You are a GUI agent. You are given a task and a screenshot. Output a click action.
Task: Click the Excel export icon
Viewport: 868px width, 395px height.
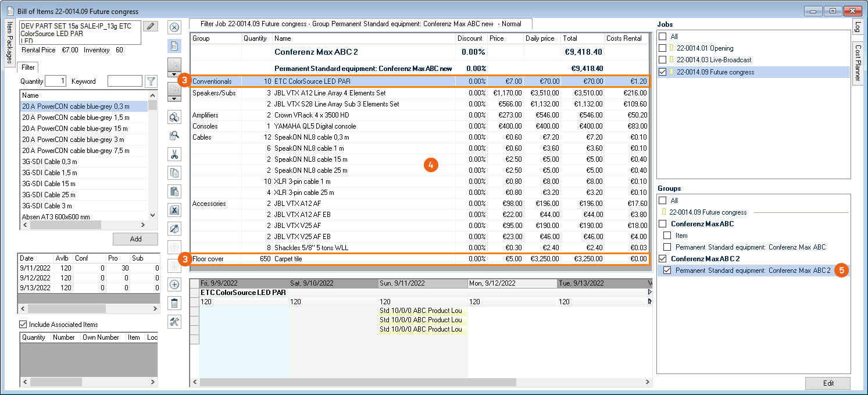pyautogui.click(x=174, y=210)
